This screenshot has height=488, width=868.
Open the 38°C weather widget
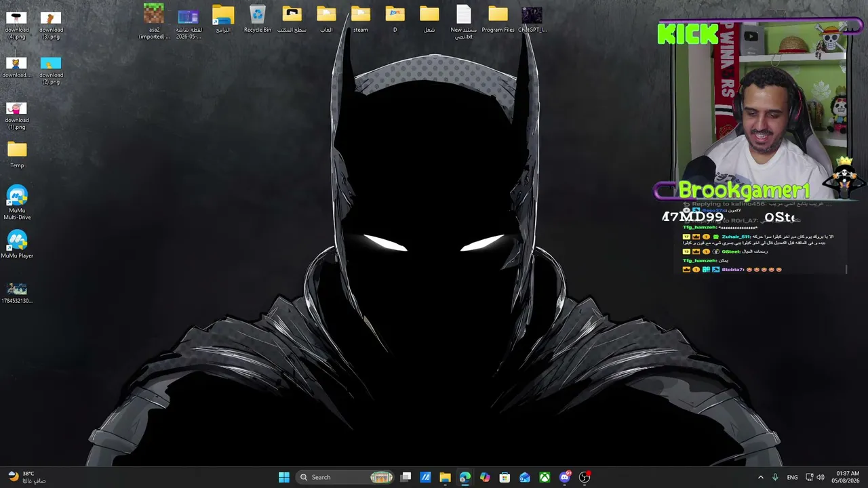click(27, 477)
